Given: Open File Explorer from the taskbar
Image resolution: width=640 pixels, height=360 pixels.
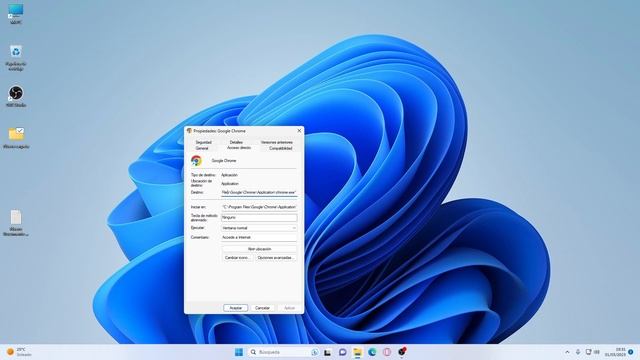Looking at the screenshot, I should (x=358, y=352).
